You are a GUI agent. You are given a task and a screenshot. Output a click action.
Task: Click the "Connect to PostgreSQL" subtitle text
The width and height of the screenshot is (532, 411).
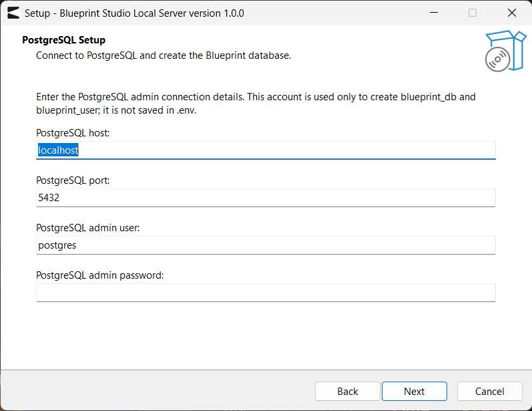point(164,55)
